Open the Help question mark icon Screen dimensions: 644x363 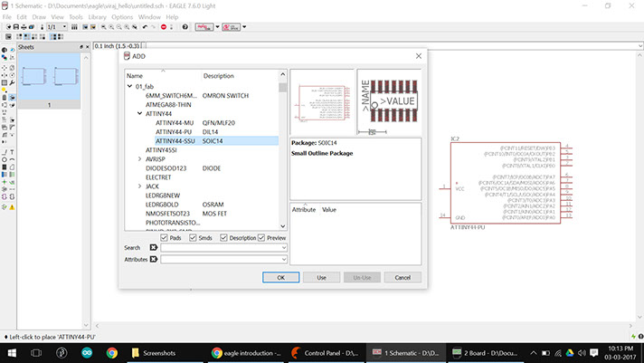click(x=185, y=27)
